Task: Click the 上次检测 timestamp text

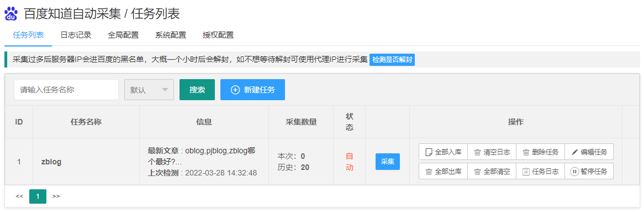Action: point(203,173)
